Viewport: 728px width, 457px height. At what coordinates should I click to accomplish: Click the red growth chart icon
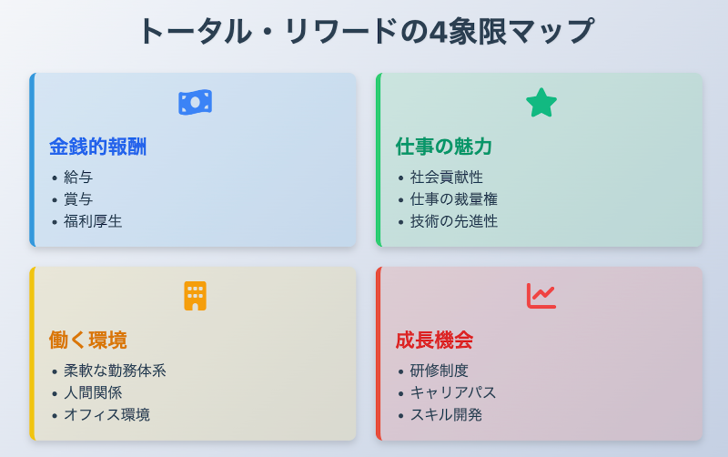point(541,295)
